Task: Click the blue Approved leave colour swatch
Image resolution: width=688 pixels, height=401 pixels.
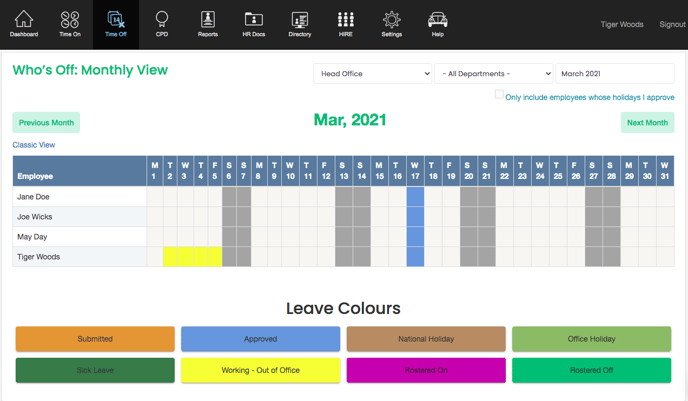Action: point(261,339)
